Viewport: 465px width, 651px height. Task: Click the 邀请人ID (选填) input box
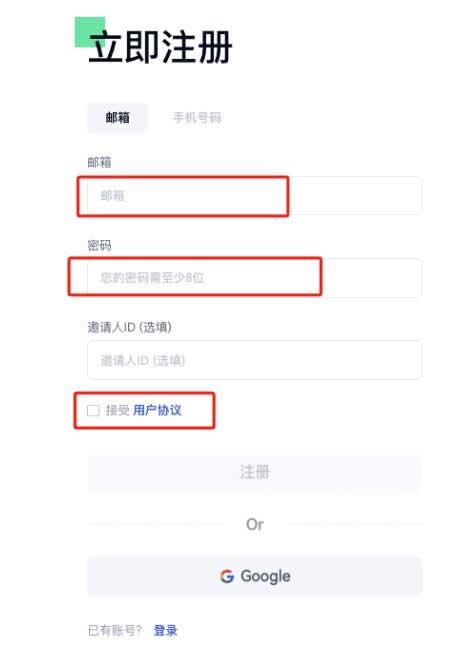pyautogui.click(x=255, y=360)
